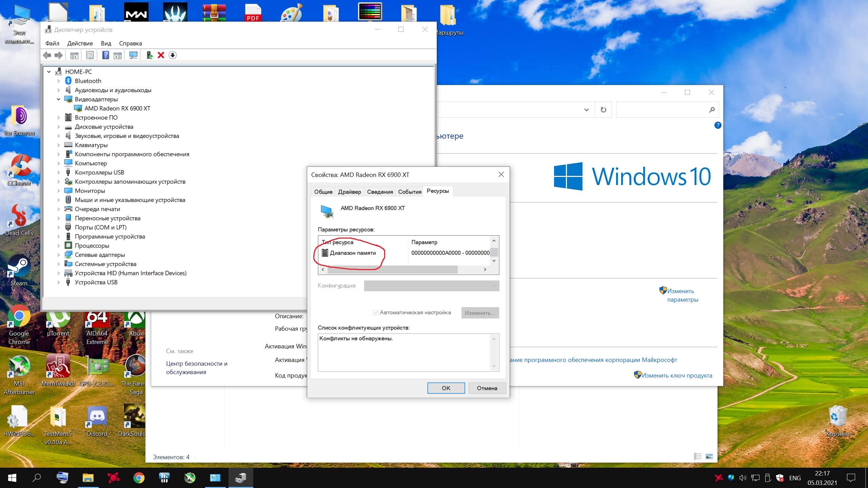Click the scan for hardware changes icon
Viewport: 868px width, 488px height.
click(133, 55)
